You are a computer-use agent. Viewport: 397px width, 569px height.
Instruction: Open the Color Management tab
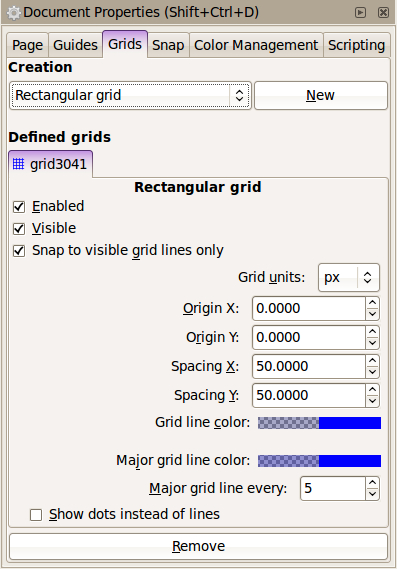coord(256,45)
